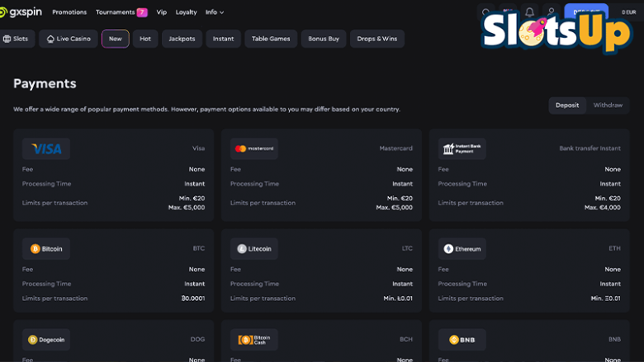Click the Visa payment logo

coord(46,149)
